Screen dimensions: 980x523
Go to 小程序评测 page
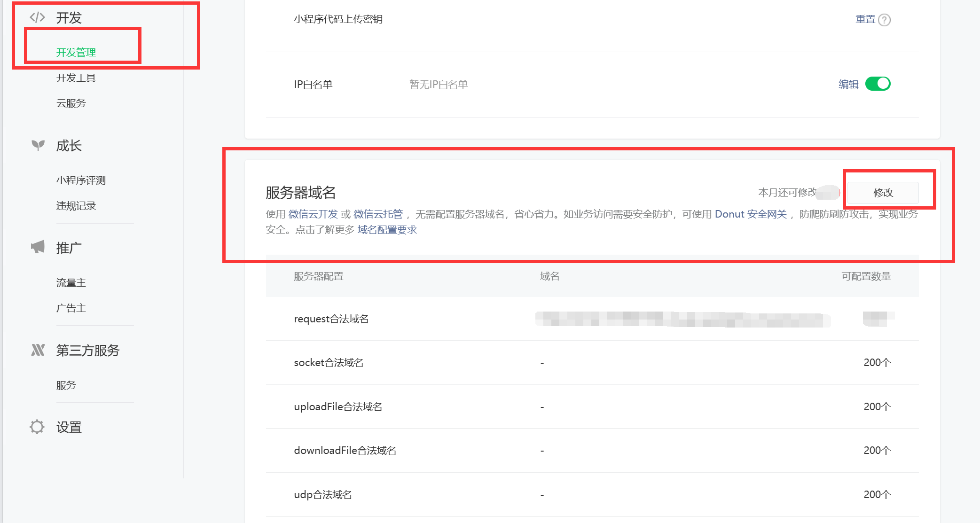coord(81,180)
